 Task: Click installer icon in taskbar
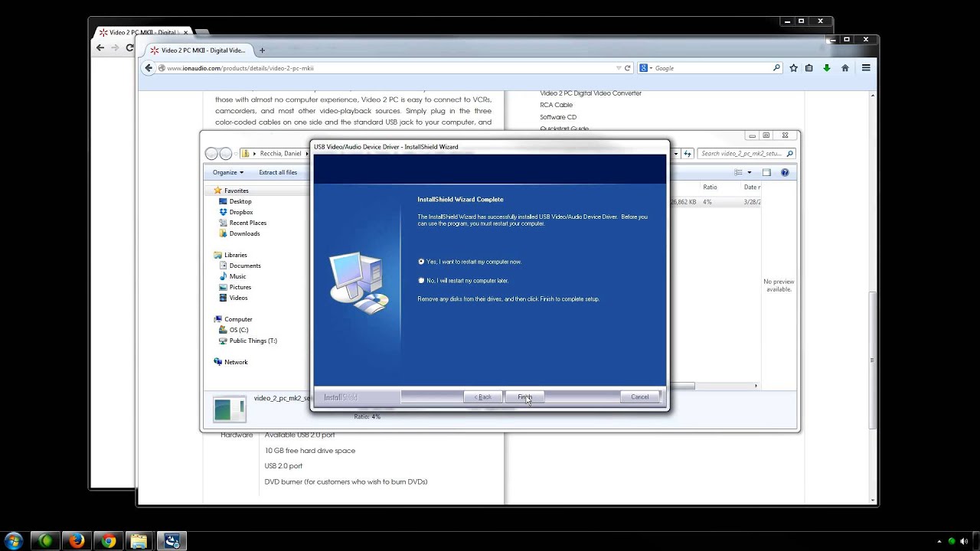tap(171, 541)
